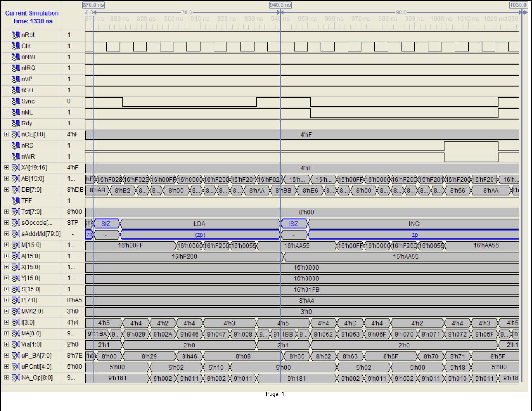Select the nIRQ signal name

coord(28,68)
